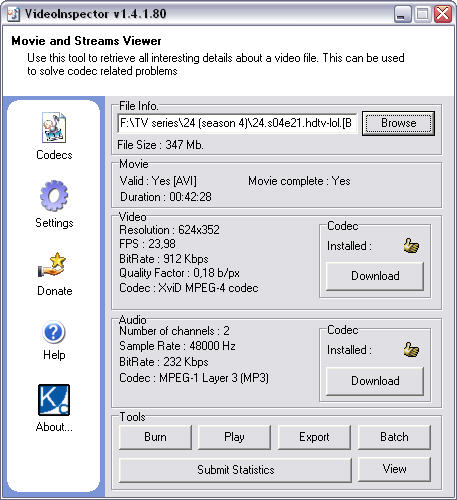Submit Statistics for this file
This screenshot has height=500, width=457.
click(235, 470)
